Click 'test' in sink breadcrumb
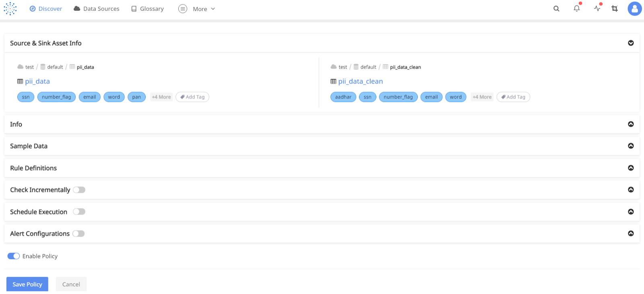Image resolution: width=644 pixels, height=294 pixels. (x=343, y=67)
